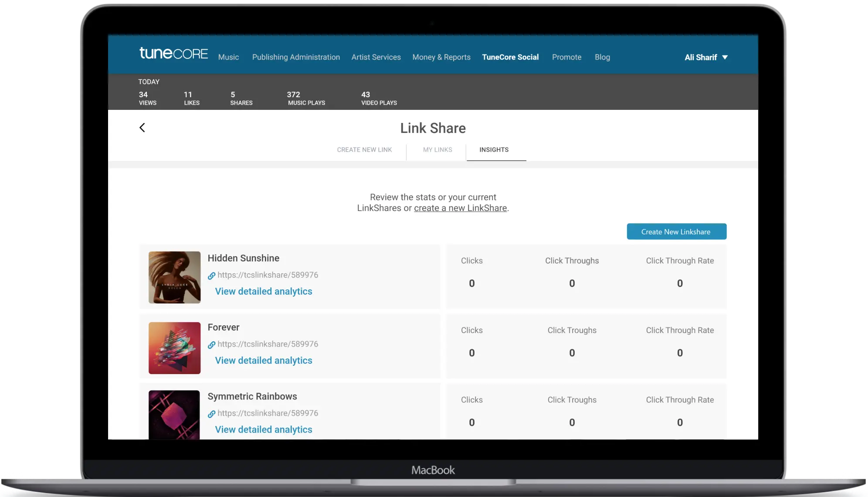This screenshot has width=868, height=497.
Task: Click the link icon beside Forever URL
Action: pyautogui.click(x=211, y=345)
